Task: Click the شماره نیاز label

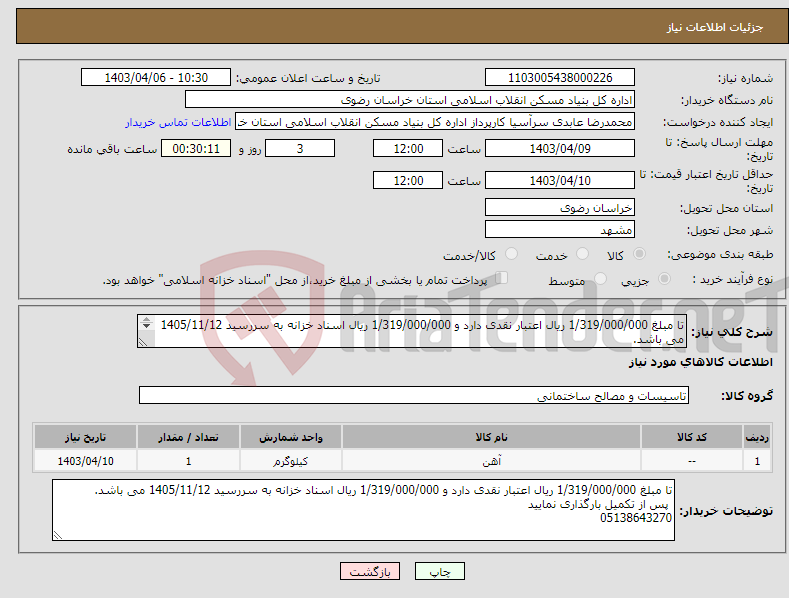Action: click(745, 79)
